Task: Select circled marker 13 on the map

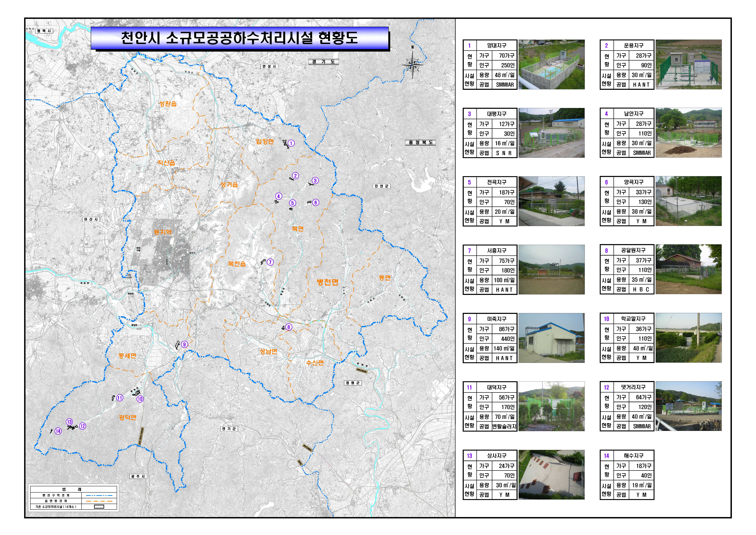Action: coord(69,422)
